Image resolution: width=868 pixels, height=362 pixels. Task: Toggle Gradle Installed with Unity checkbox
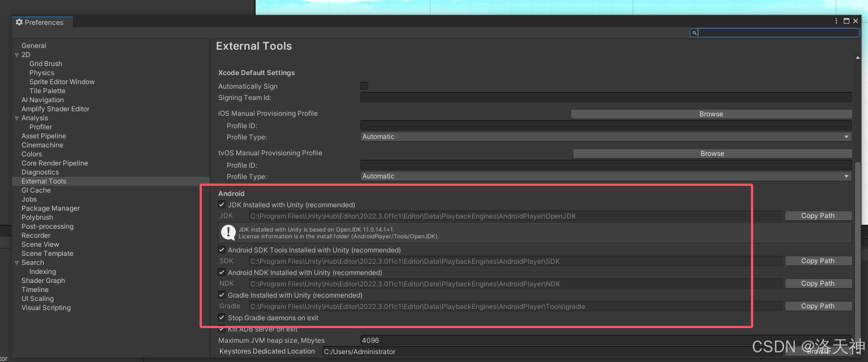tap(222, 295)
